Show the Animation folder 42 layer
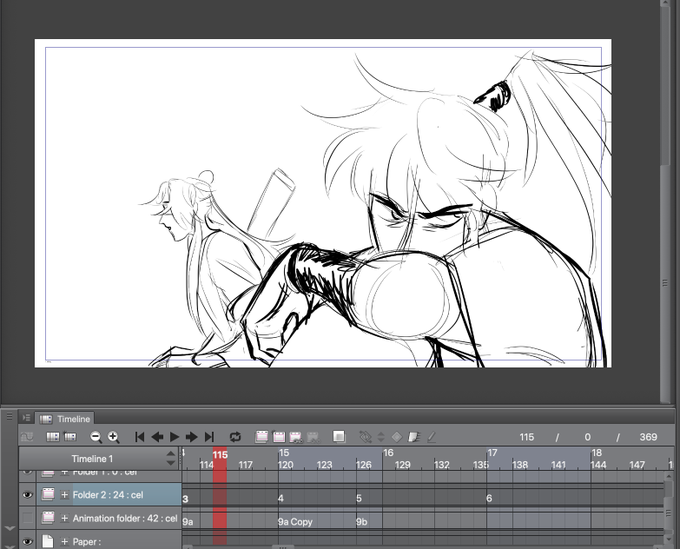The height and width of the screenshot is (549, 680). (x=27, y=518)
